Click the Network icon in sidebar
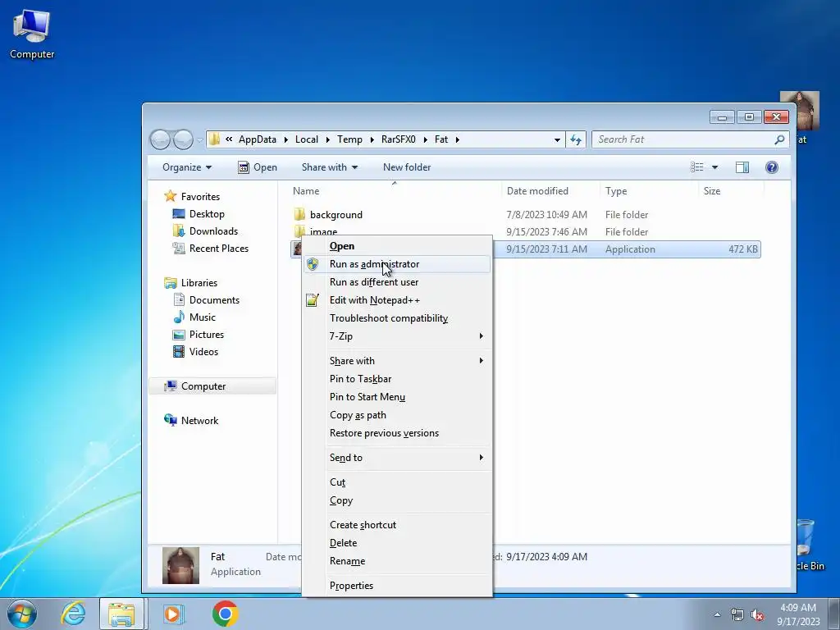This screenshot has height=630, width=840. click(171, 421)
